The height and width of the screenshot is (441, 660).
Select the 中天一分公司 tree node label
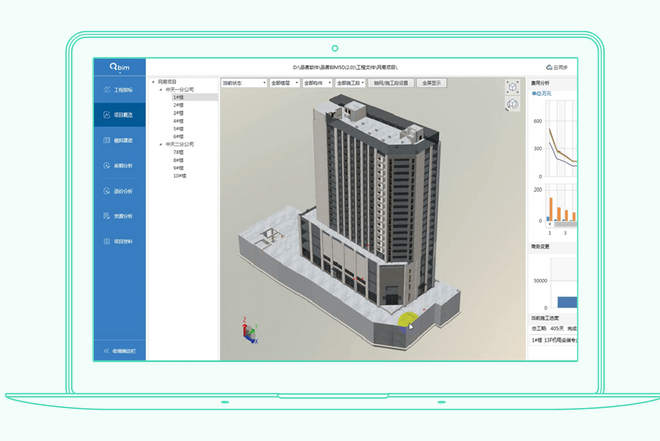point(180,90)
